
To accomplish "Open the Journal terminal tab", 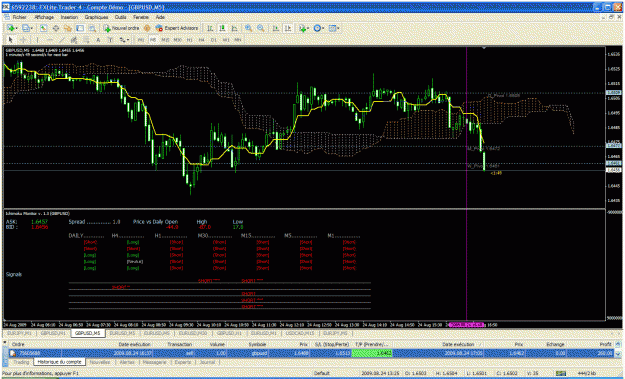I will point(207,362).
